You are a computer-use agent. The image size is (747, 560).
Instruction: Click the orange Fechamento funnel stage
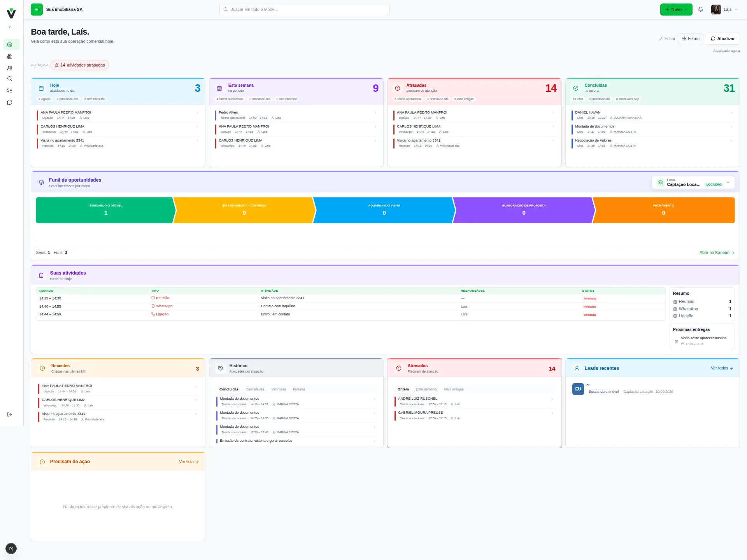pos(664,210)
